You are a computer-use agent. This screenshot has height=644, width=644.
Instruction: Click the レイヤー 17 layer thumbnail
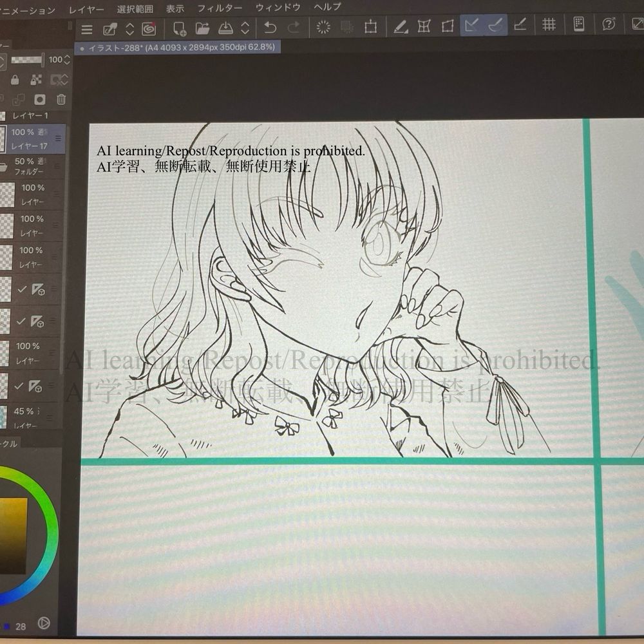coord(3,139)
